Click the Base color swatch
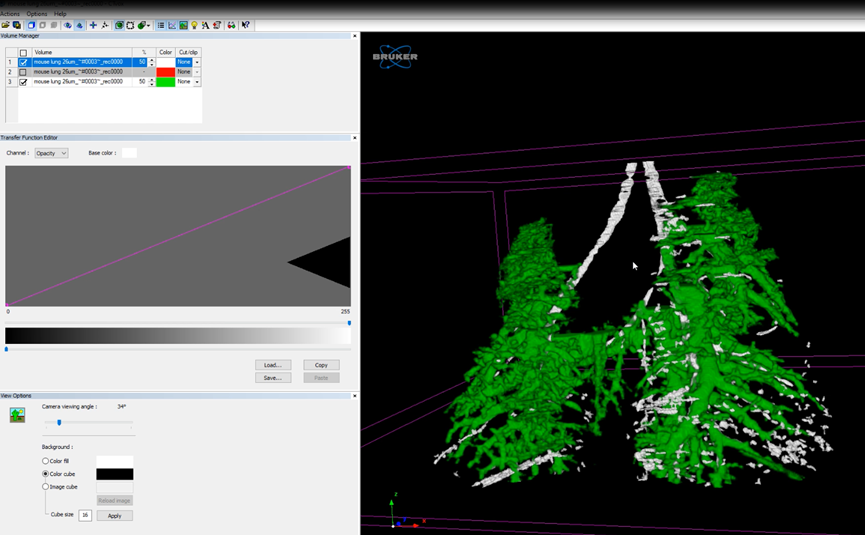 [x=129, y=153]
